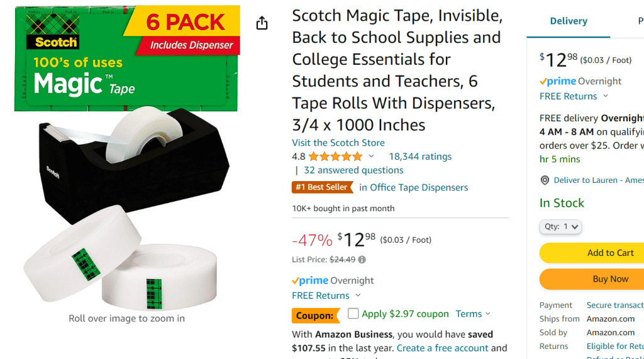Open the Qty quantity dropdown
The image size is (644, 359).
[x=560, y=226]
